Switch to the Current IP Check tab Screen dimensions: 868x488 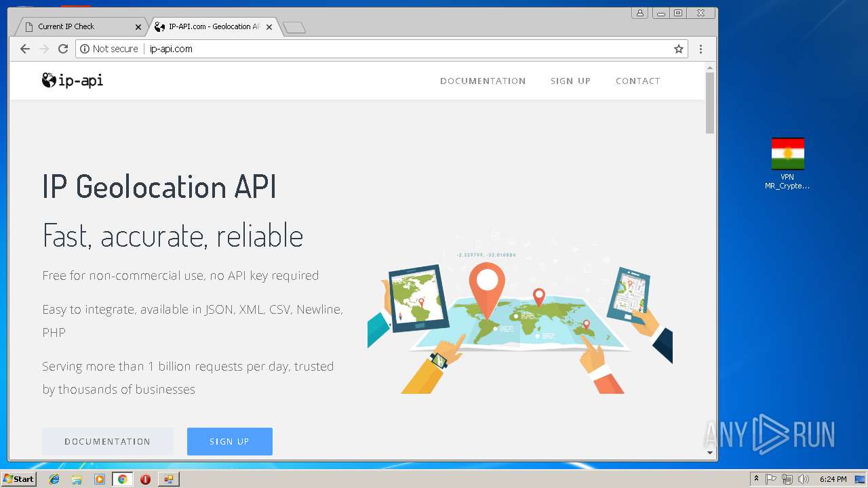pyautogui.click(x=80, y=26)
